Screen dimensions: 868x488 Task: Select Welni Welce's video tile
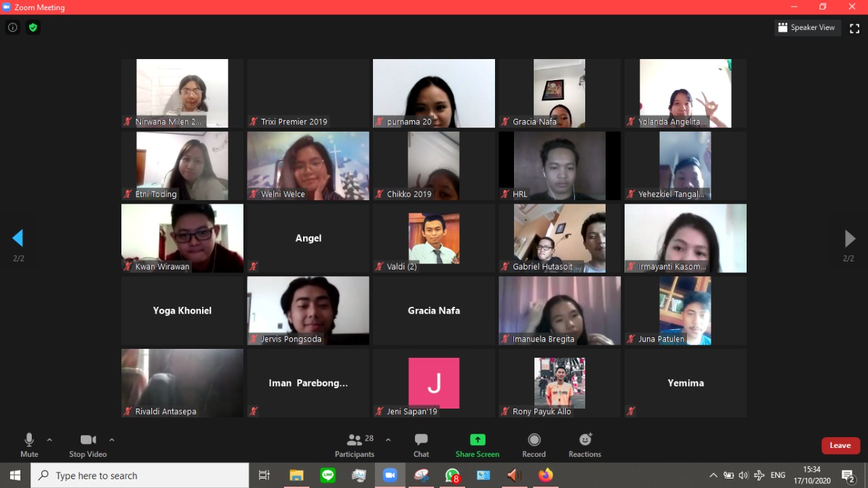[x=308, y=166]
